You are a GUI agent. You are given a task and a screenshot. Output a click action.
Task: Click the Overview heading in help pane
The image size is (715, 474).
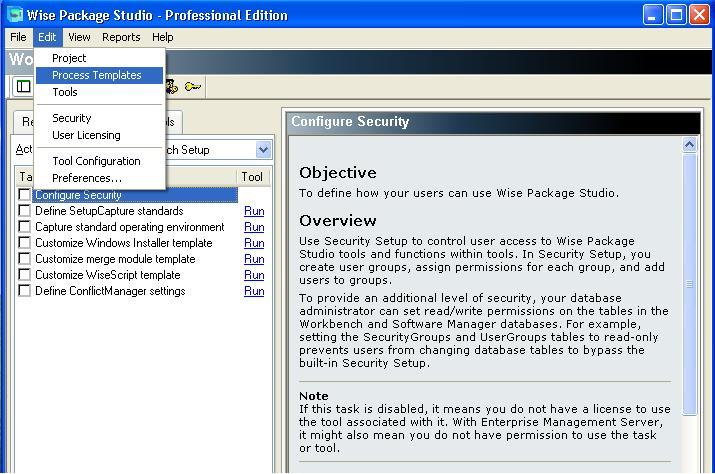(338, 220)
